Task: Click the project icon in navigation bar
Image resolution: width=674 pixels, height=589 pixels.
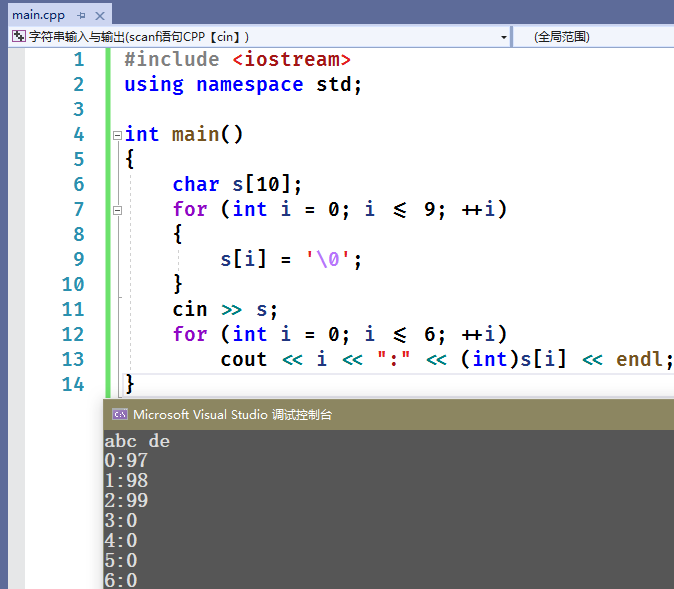Action: 18,37
